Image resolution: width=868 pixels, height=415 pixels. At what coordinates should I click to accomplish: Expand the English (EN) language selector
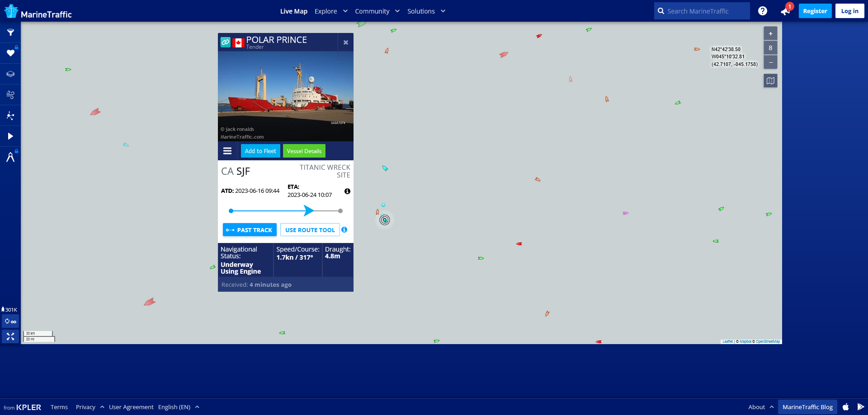coord(179,407)
